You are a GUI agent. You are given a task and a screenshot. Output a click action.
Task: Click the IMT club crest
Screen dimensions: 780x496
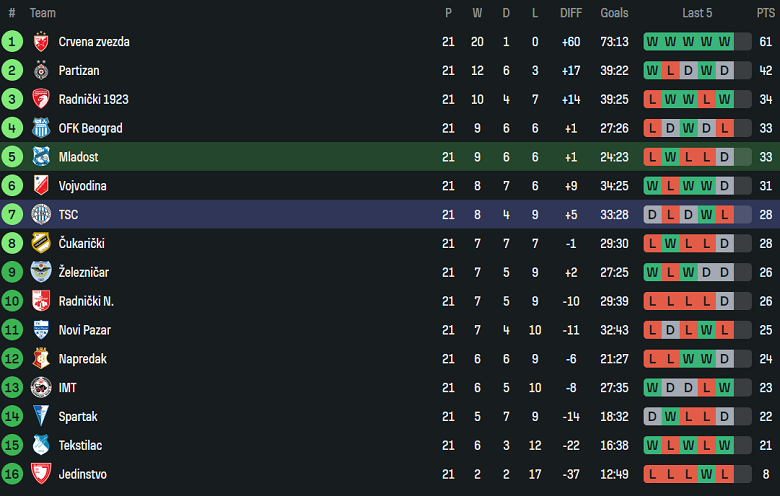tap(41, 388)
